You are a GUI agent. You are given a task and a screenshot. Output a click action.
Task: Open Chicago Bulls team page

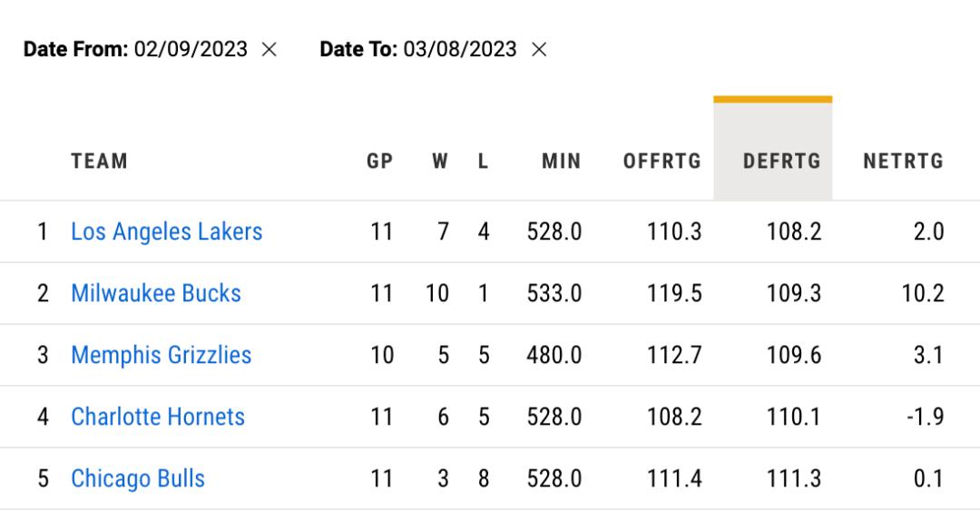point(138,478)
